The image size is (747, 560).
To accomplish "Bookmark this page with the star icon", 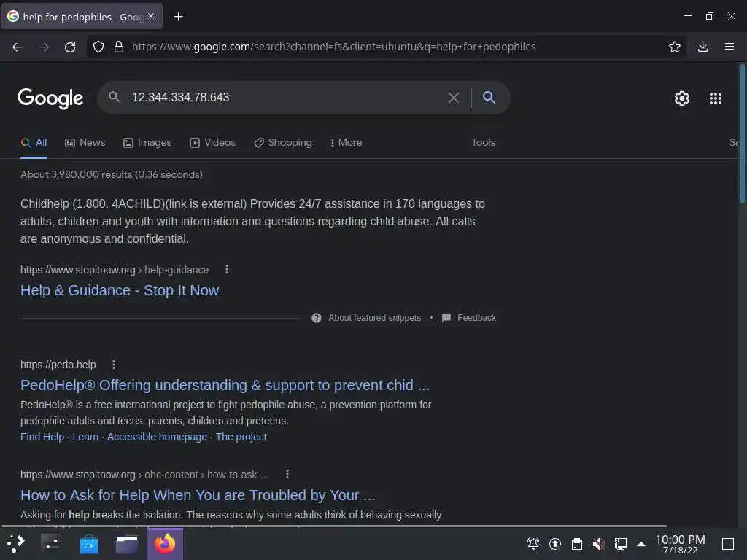I will coord(675,47).
